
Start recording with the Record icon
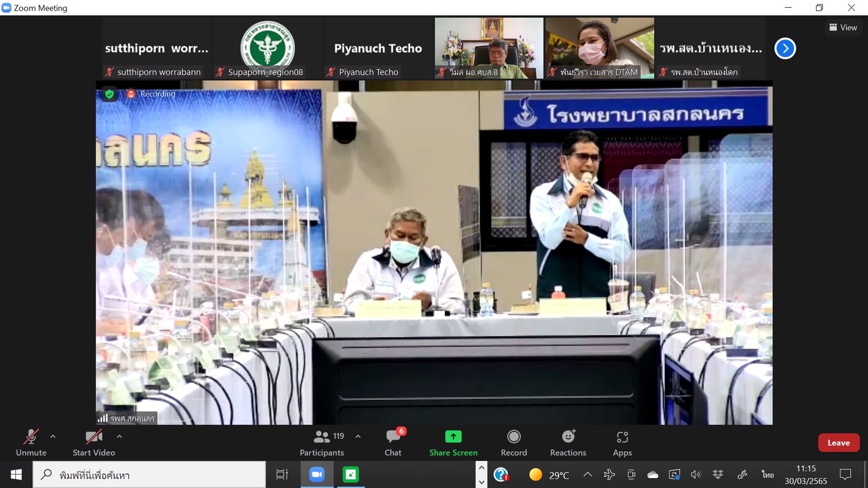point(514,437)
